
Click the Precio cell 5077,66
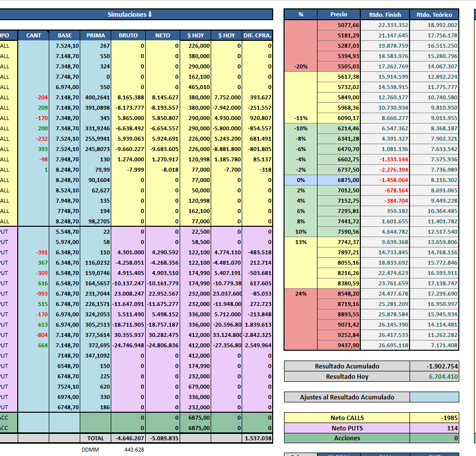coord(339,25)
